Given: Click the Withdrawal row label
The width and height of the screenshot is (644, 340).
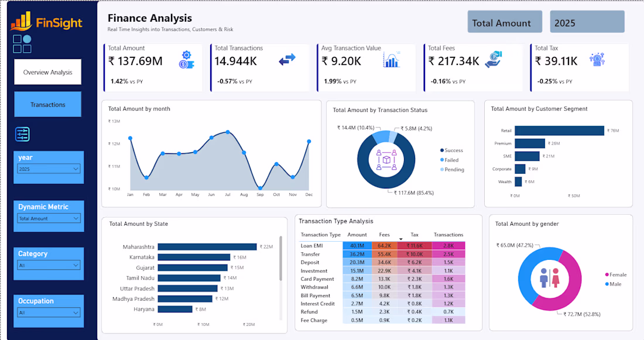Looking at the screenshot, I should pyautogui.click(x=314, y=287).
